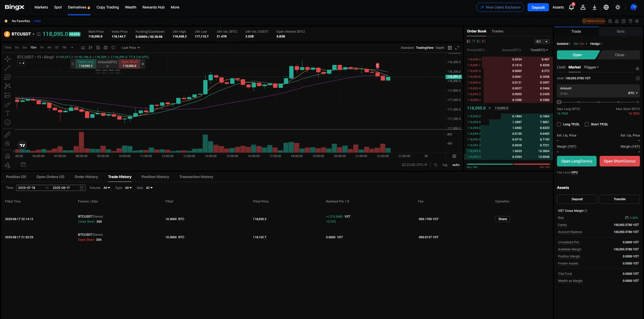This screenshot has width=644, height=319.
Task: Click the favorites star icon
Action: coord(6,21)
